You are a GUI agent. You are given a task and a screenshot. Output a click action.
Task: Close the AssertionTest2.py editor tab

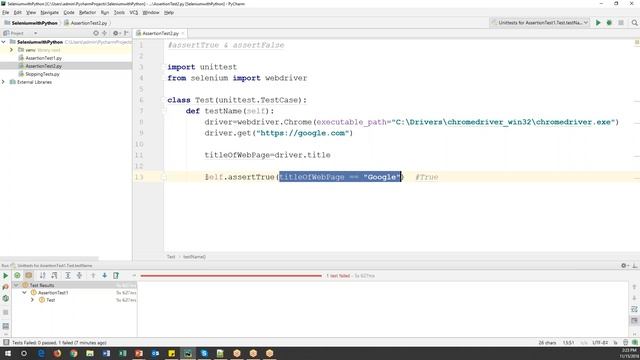[x=183, y=33]
